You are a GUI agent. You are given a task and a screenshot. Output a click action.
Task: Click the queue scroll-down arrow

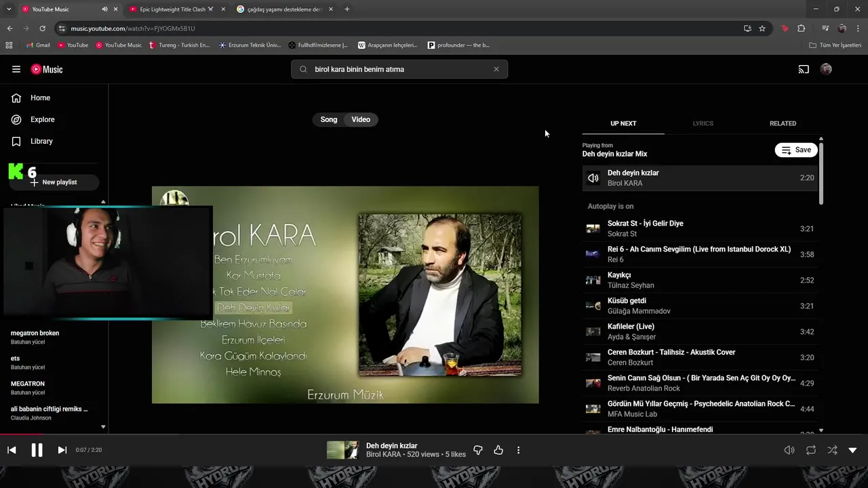point(821,430)
